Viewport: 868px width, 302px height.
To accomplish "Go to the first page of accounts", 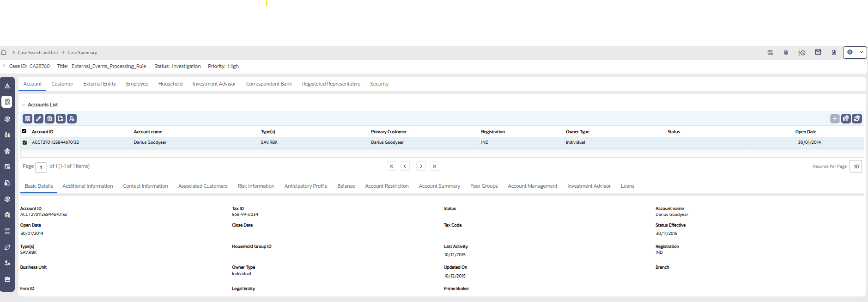I will click(391, 166).
